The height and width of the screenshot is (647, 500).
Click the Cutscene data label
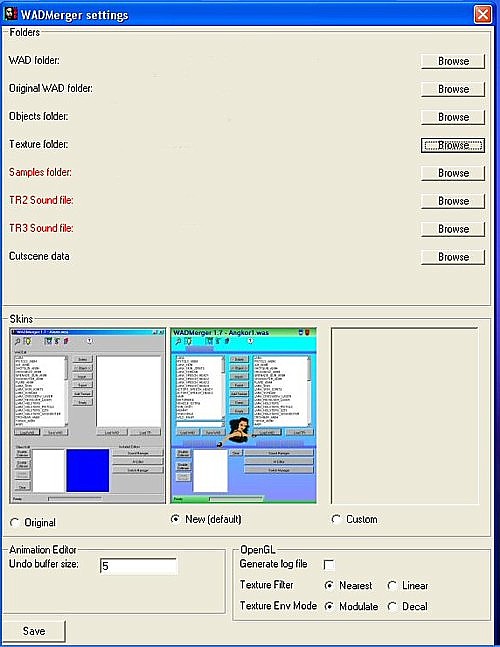(39, 256)
